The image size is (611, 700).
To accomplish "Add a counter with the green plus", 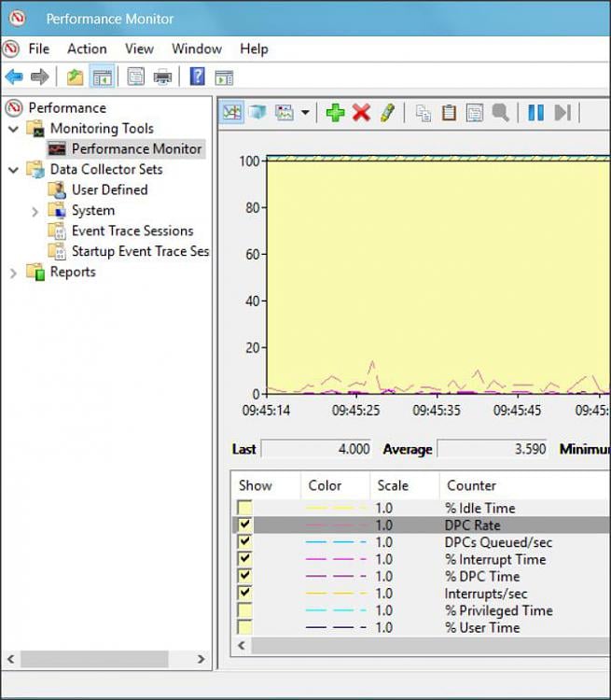I will (x=335, y=113).
